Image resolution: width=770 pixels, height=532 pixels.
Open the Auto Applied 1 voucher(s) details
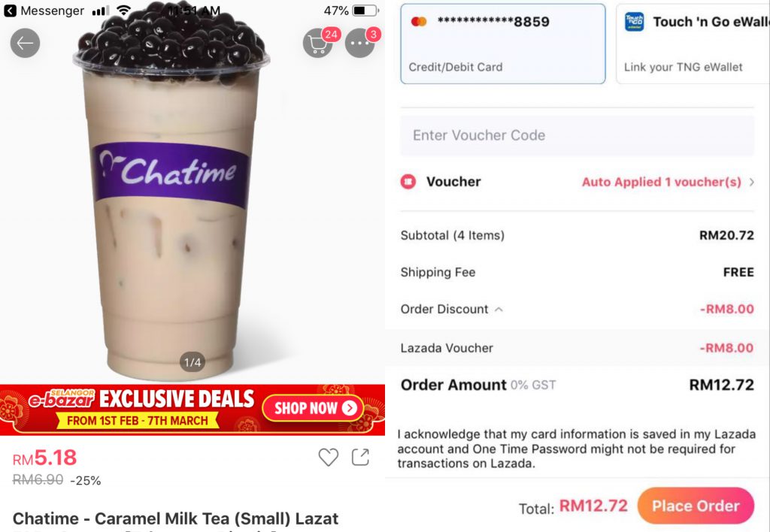coord(662,182)
